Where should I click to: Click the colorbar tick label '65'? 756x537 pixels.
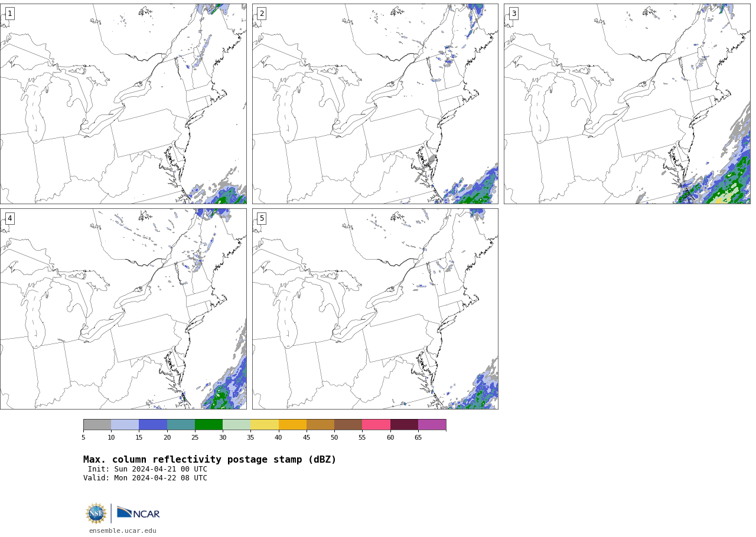(418, 437)
